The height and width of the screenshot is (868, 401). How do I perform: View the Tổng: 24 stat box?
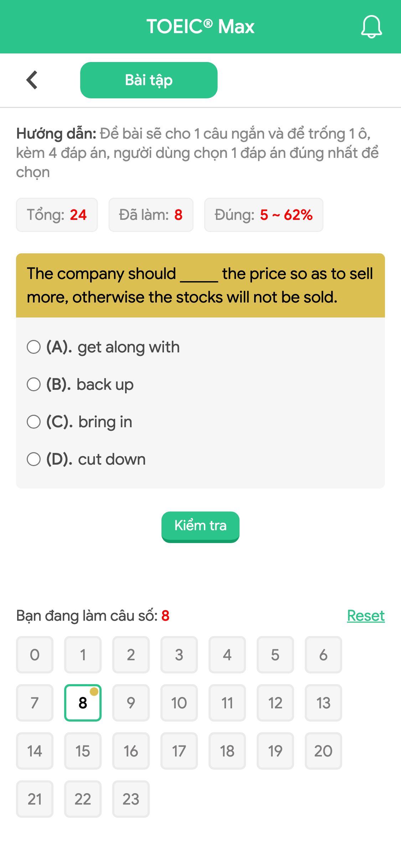[57, 215]
